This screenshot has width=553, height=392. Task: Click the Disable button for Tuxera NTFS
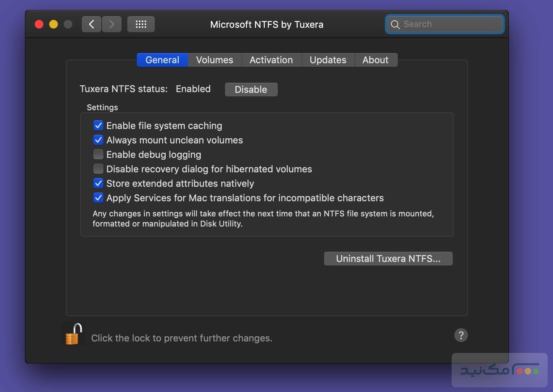(251, 89)
